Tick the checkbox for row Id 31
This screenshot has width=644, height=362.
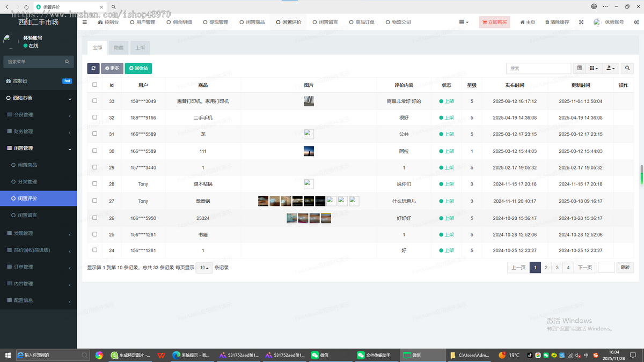(95, 134)
